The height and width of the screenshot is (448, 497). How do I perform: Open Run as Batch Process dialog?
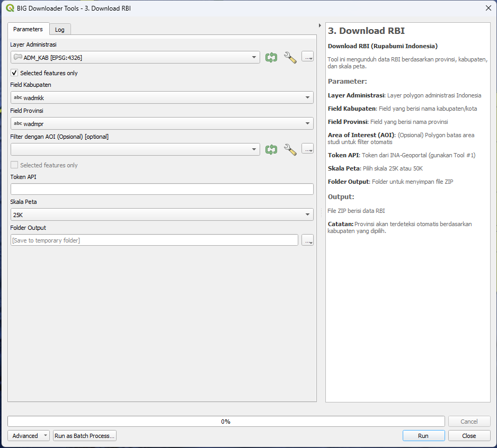pyautogui.click(x=84, y=435)
